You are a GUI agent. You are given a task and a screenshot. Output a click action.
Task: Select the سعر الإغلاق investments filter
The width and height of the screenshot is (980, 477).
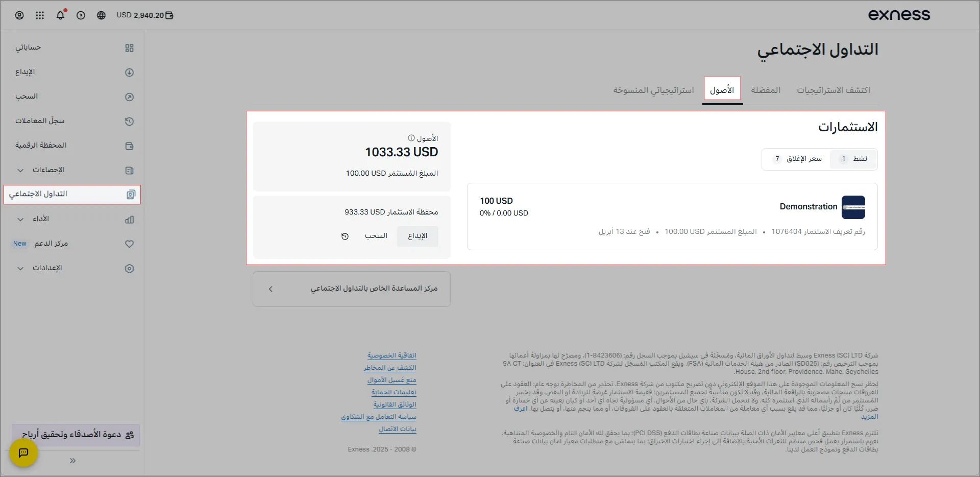click(x=797, y=159)
